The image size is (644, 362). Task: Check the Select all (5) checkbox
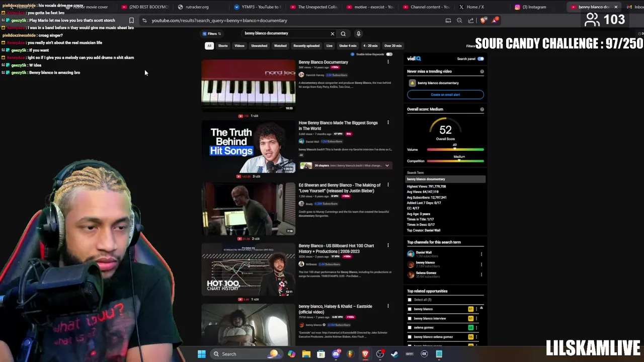pos(410,300)
